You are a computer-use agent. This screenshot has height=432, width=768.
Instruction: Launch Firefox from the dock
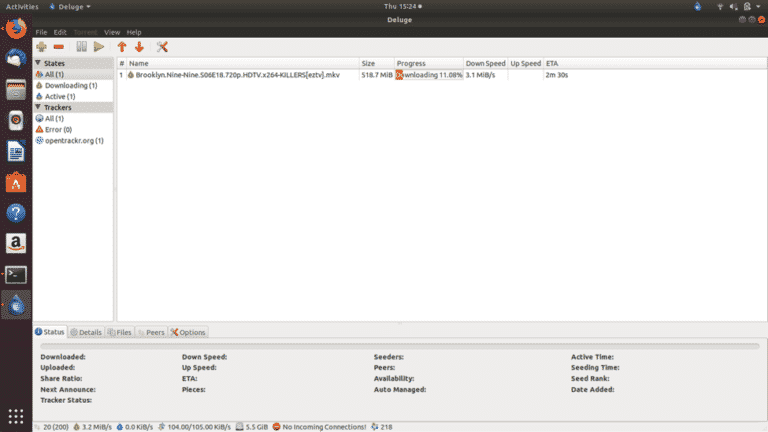click(16, 29)
